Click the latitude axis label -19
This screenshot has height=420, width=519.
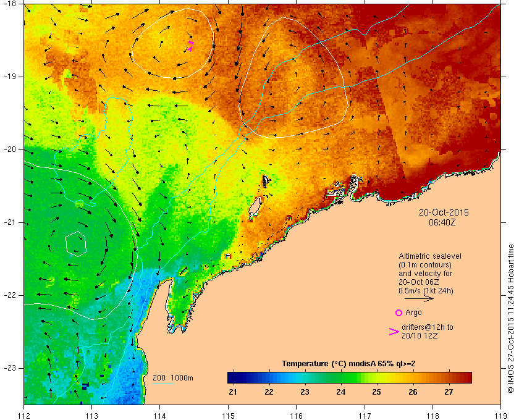[9, 77]
